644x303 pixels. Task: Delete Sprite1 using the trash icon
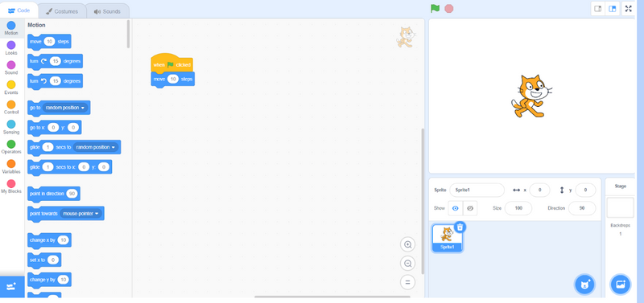[460, 227]
